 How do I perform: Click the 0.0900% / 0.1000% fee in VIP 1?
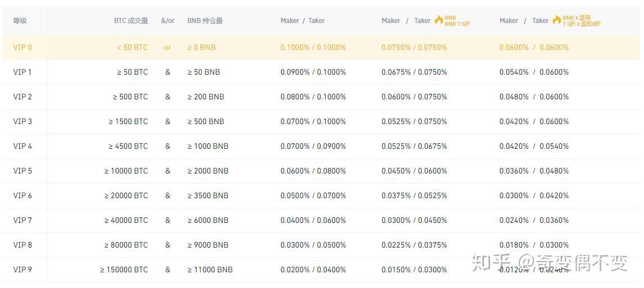pyautogui.click(x=313, y=72)
